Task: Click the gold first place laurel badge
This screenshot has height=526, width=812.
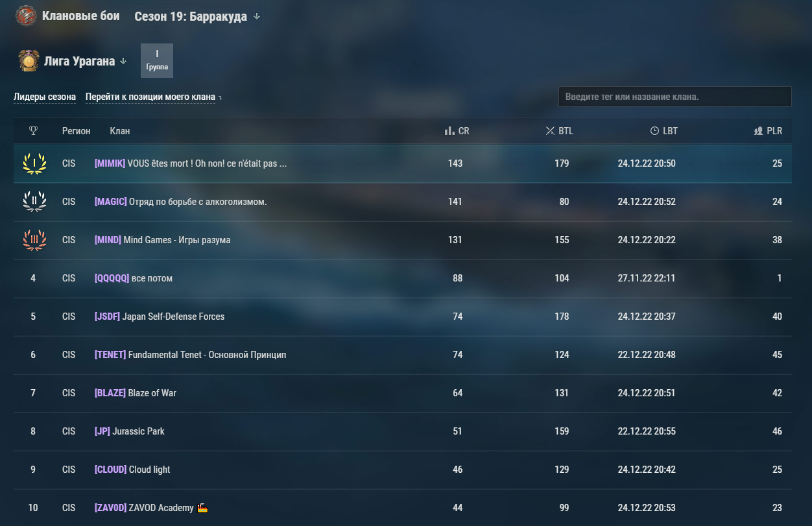Action: point(34,163)
